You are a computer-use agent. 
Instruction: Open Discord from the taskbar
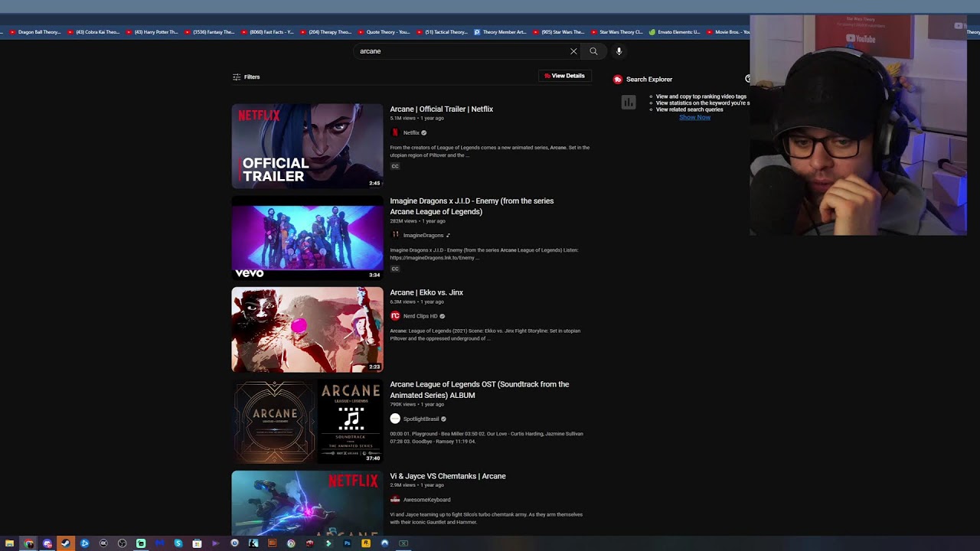pyautogui.click(x=47, y=543)
